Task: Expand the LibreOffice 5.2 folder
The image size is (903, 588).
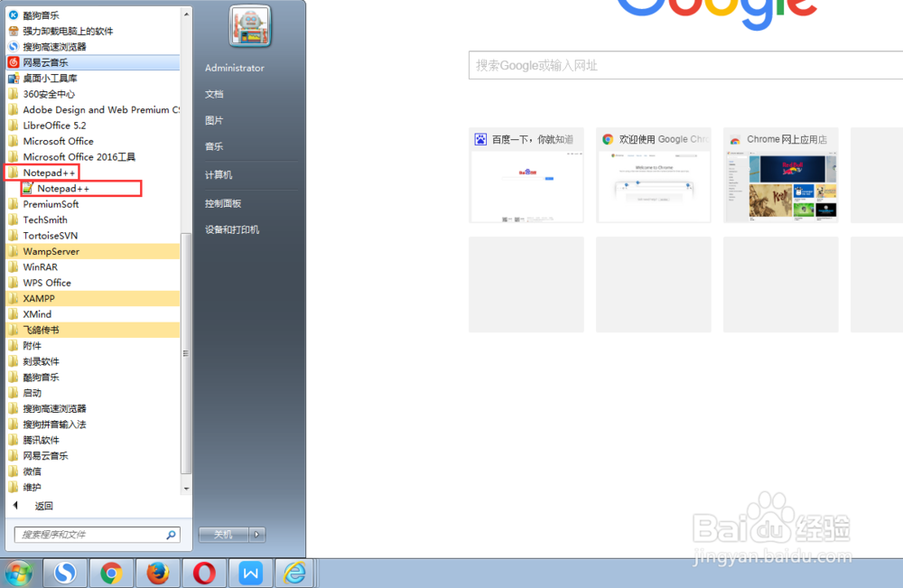Action: pyautogui.click(x=92, y=126)
